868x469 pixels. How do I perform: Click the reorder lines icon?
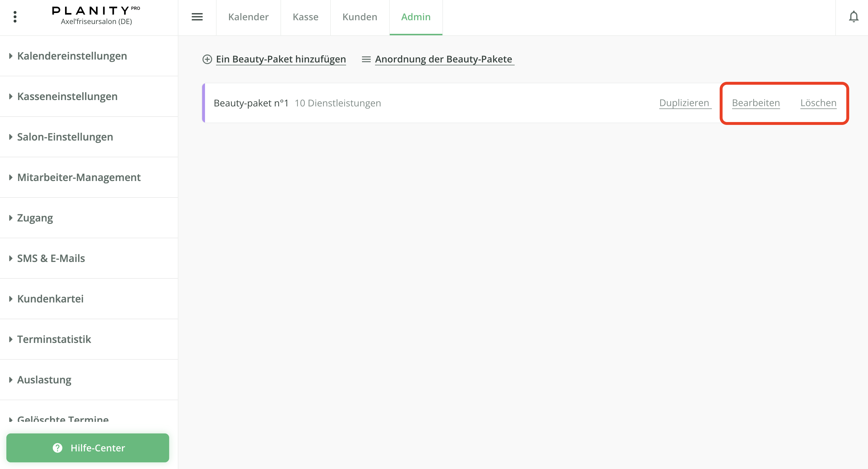(x=366, y=59)
